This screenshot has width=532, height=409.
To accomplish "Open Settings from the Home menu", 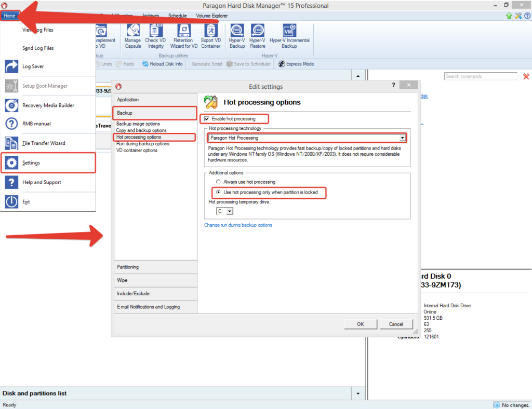I will pyautogui.click(x=31, y=162).
